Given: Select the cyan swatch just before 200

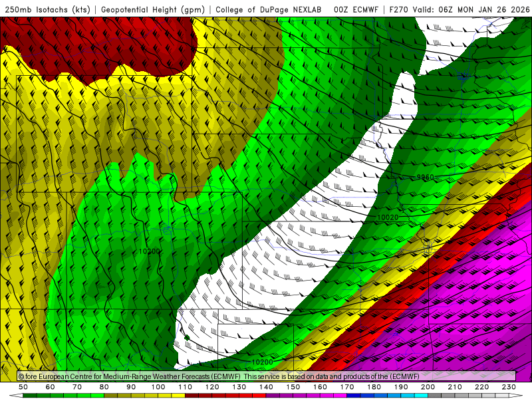Looking at the screenshot, I should click(x=421, y=396).
